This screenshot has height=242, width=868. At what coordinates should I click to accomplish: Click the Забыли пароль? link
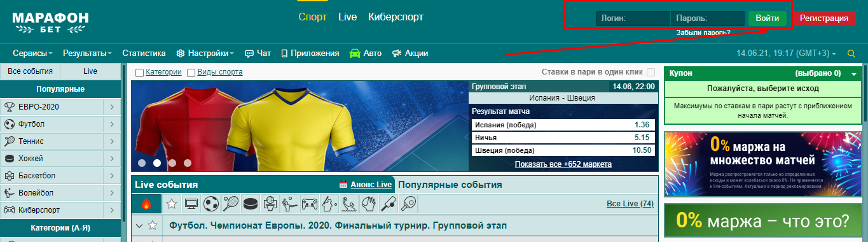pyautogui.click(x=703, y=32)
